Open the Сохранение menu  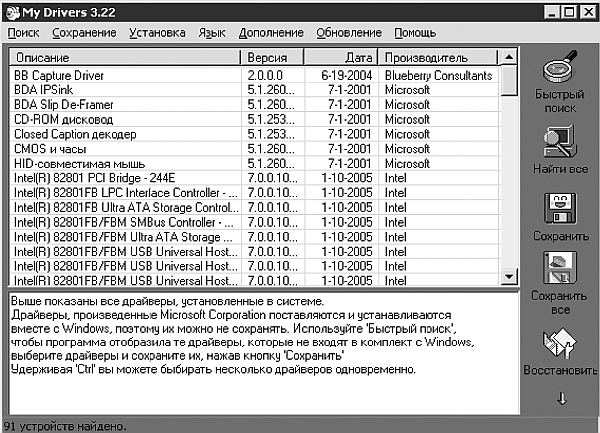point(84,33)
